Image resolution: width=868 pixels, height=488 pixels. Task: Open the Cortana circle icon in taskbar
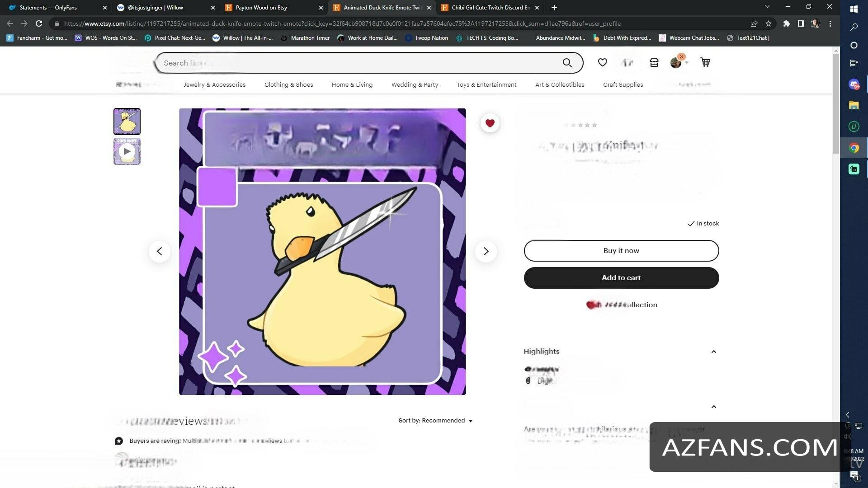pos(854,45)
